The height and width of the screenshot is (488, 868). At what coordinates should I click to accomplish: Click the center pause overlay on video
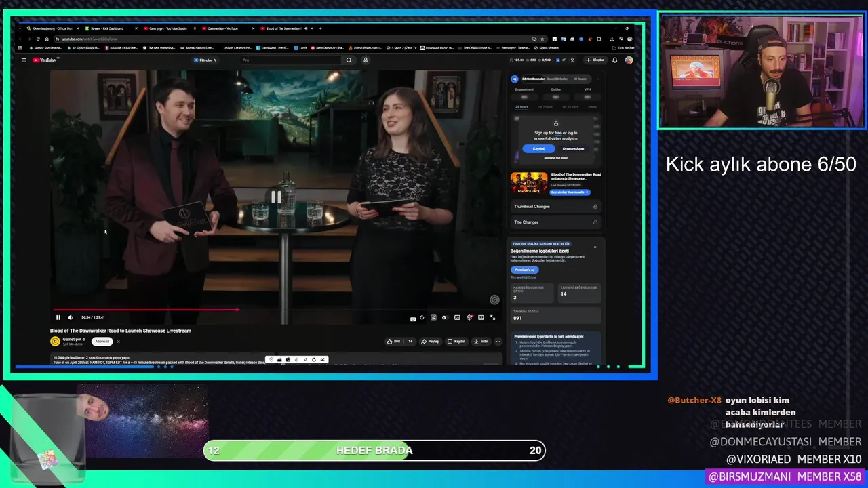click(276, 197)
